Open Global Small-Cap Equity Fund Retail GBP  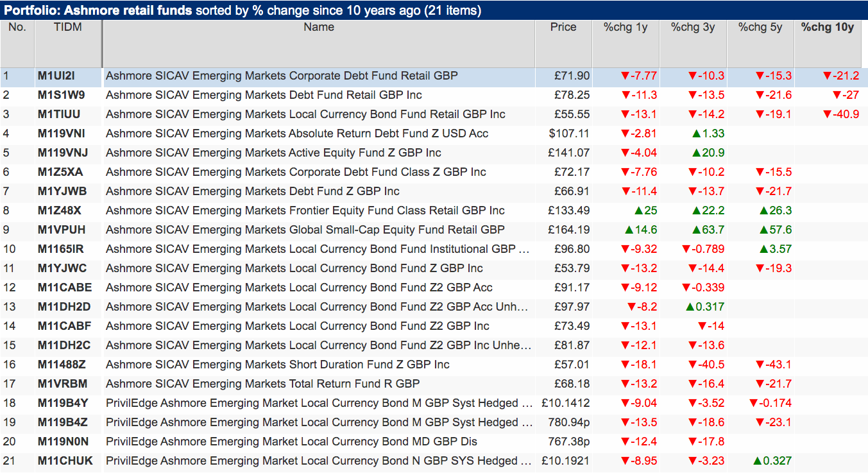pyautogui.click(x=305, y=230)
